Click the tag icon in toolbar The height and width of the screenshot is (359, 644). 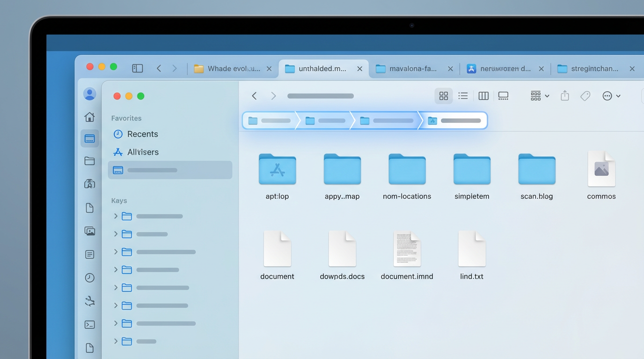(x=585, y=96)
